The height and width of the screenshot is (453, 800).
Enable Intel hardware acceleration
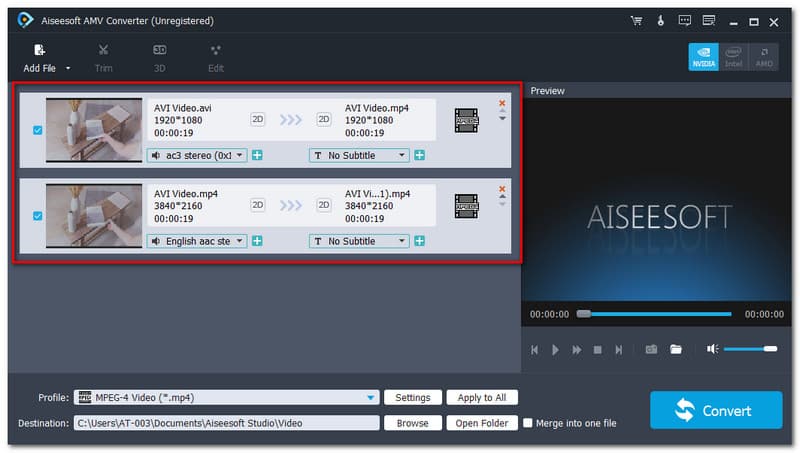[x=733, y=57]
